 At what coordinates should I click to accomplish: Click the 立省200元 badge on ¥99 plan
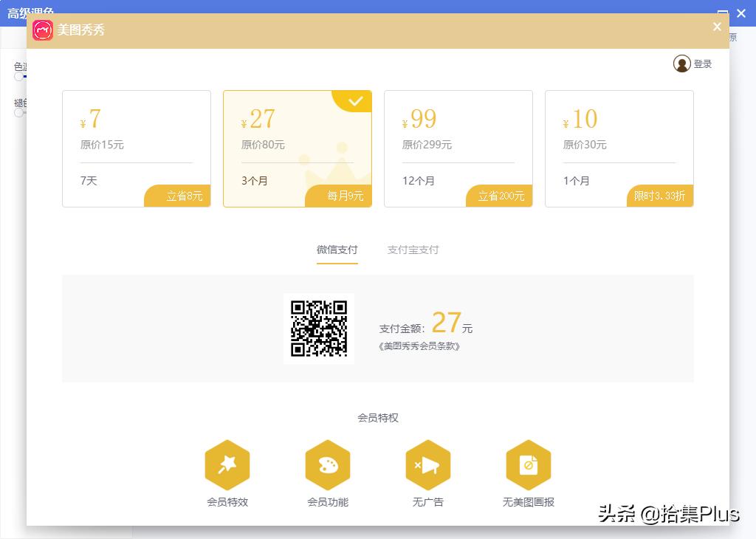501,196
